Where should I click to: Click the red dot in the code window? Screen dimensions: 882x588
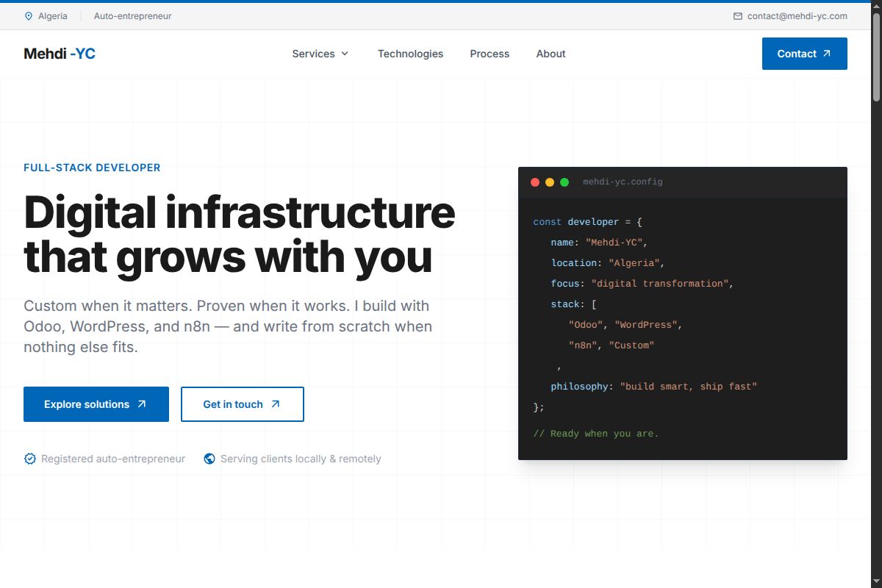(535, 182)
